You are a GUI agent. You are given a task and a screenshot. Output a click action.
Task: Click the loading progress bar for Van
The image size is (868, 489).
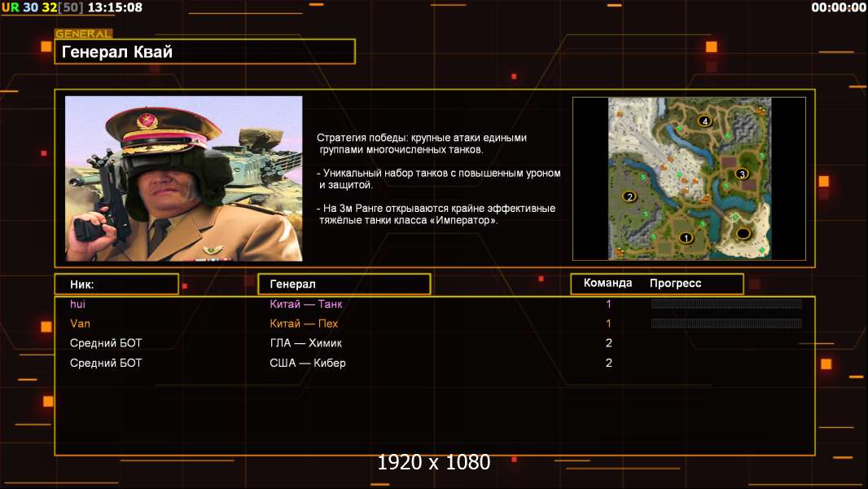click(x=726, y=324)
